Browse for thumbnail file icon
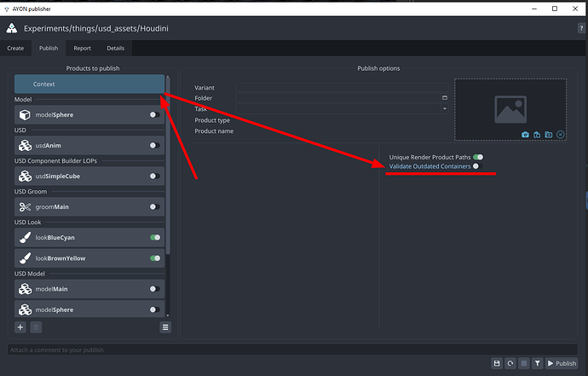The image size is (588, 376). click(x=549, y=135)
